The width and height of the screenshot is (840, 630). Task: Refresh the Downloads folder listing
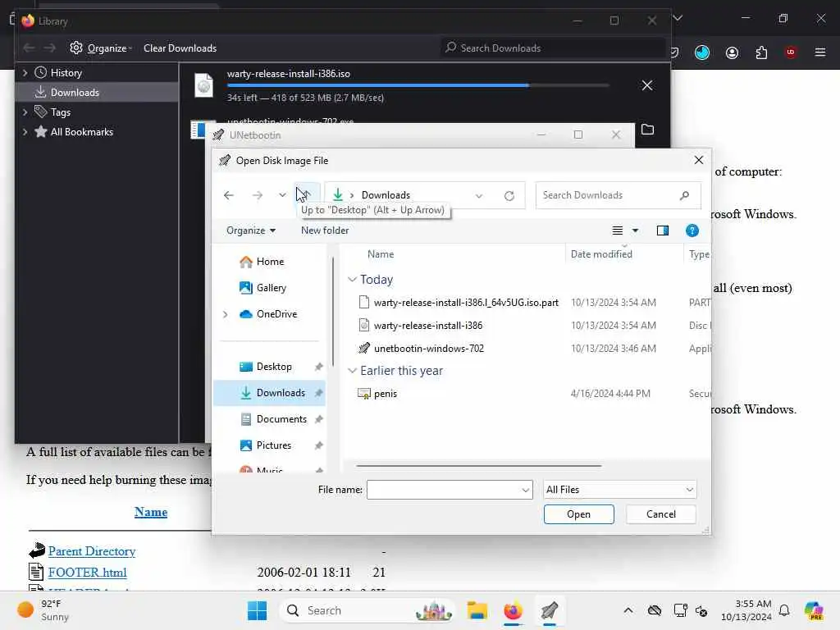(509, 195)
